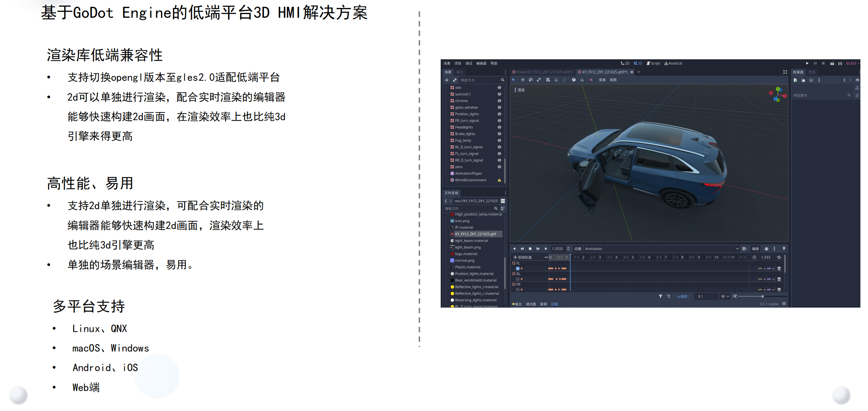Select the arrow Select Mode tool

click(x=513, y=80)
